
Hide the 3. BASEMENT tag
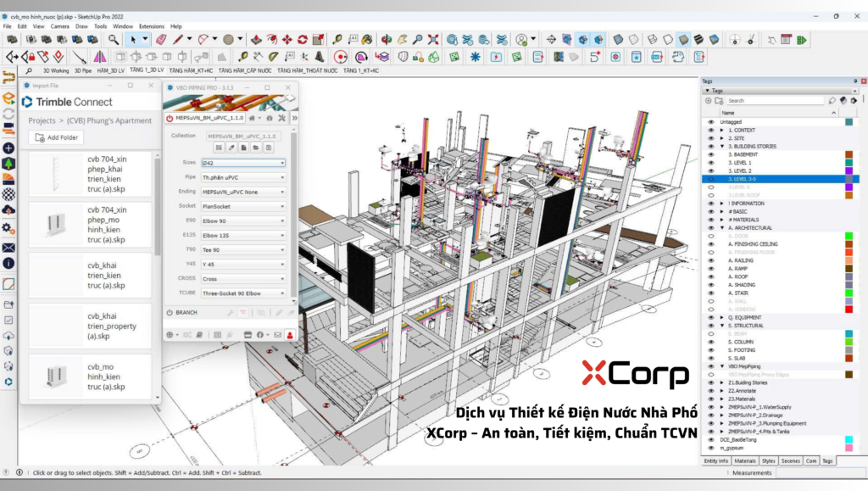(711, 154)
